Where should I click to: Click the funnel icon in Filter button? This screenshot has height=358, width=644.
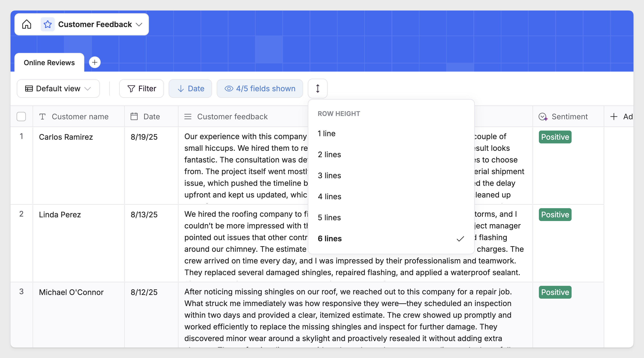click(x=131, y=89)
